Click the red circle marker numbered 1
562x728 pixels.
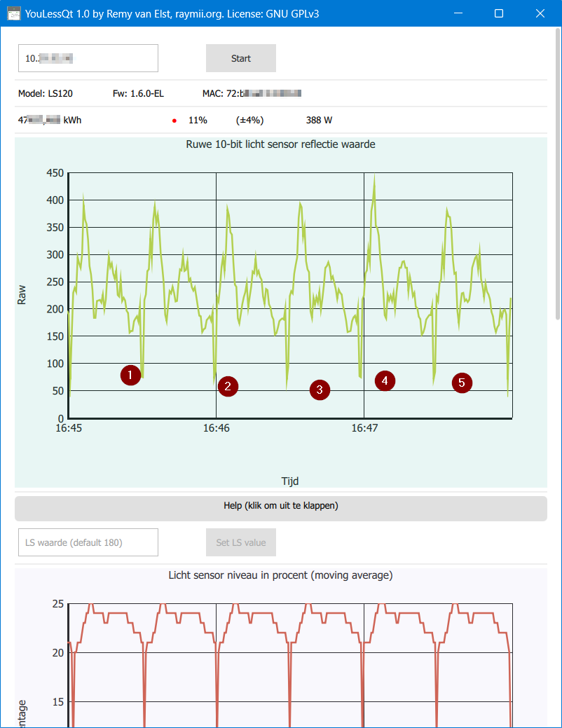pyautogui.click(x=130, y=375)
